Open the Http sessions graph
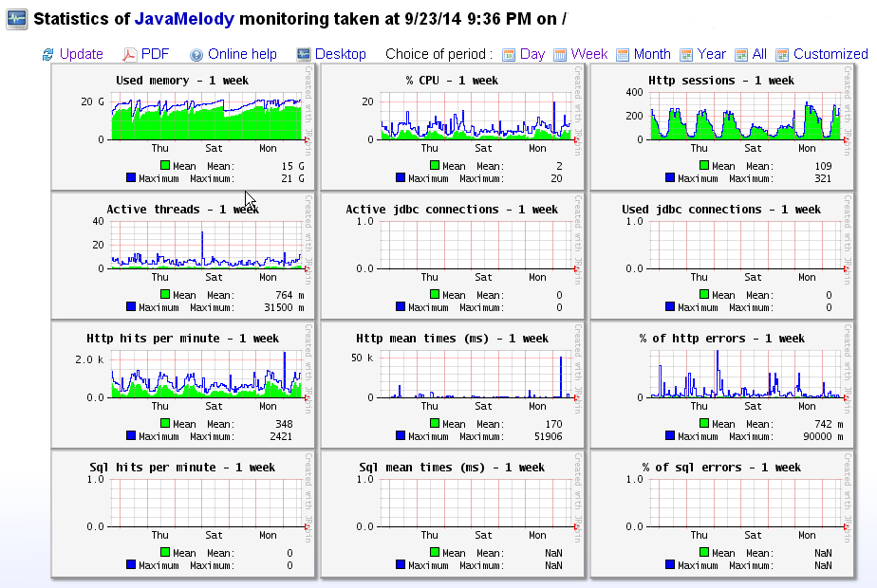 click(721, 117)
